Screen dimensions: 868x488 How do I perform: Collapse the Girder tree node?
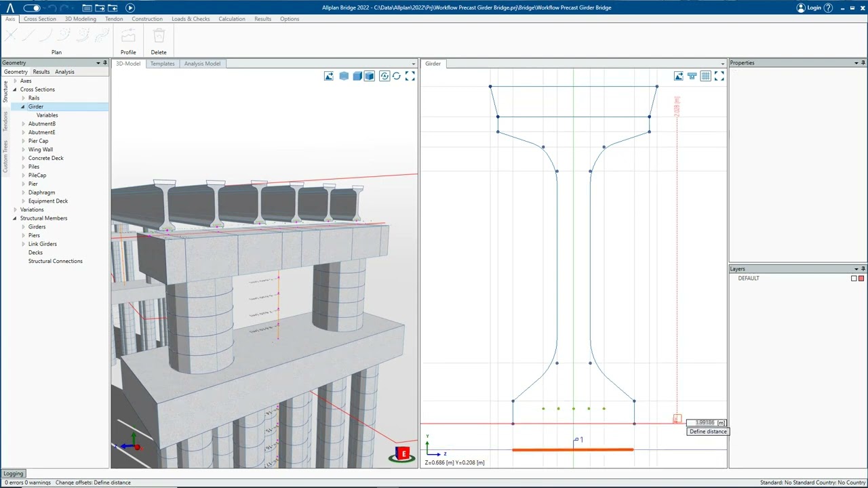[x=23, y=106]
